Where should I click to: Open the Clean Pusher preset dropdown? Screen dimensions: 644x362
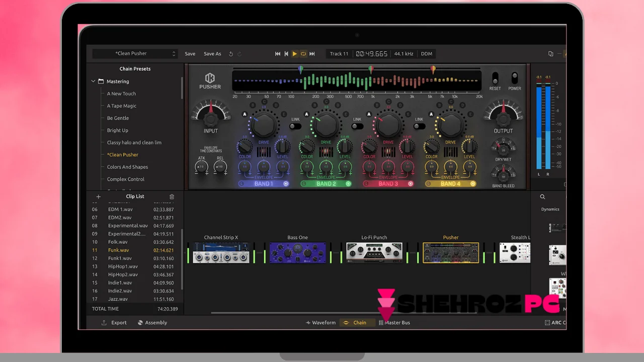click(x=135, y=54)
